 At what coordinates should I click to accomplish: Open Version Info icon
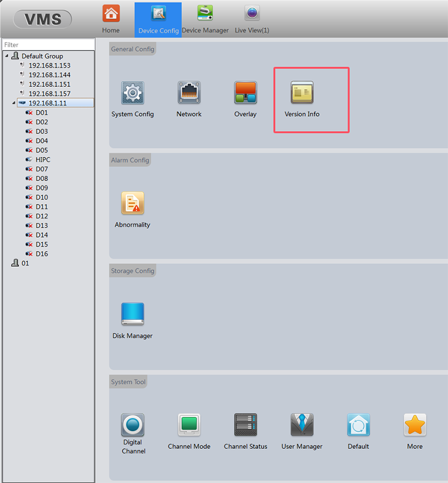(x=302, y=93)
